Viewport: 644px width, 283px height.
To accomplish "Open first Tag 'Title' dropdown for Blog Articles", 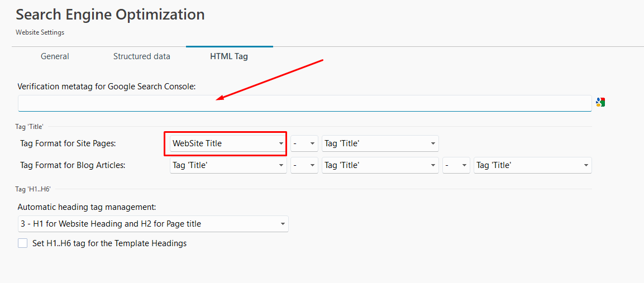I will [228, 165].
